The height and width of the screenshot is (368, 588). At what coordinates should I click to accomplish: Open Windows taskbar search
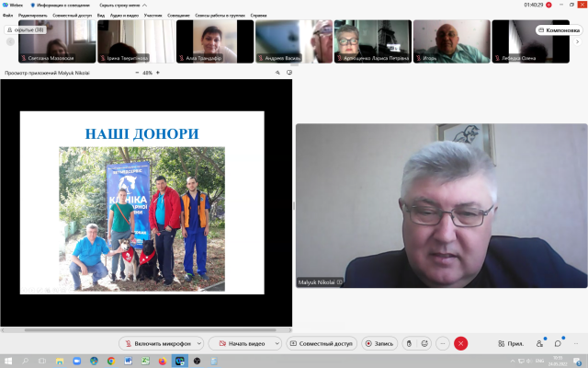[25, 361]
